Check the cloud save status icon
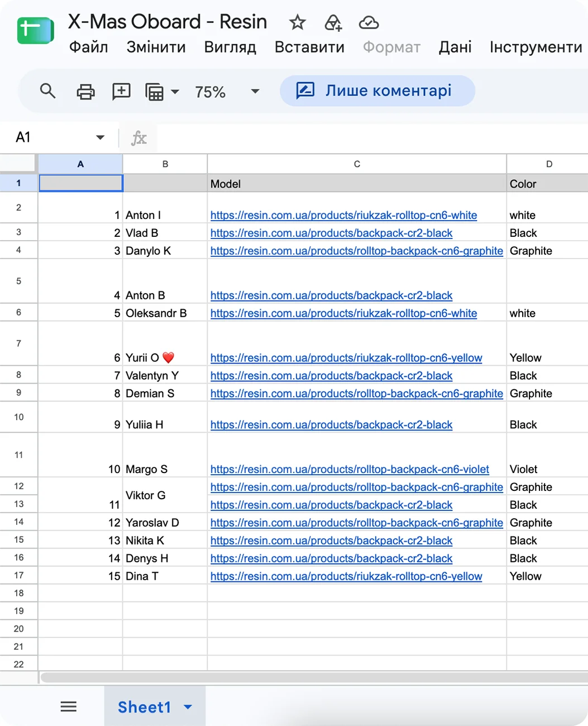Screen dimensions: 588x726 [369, 22]
